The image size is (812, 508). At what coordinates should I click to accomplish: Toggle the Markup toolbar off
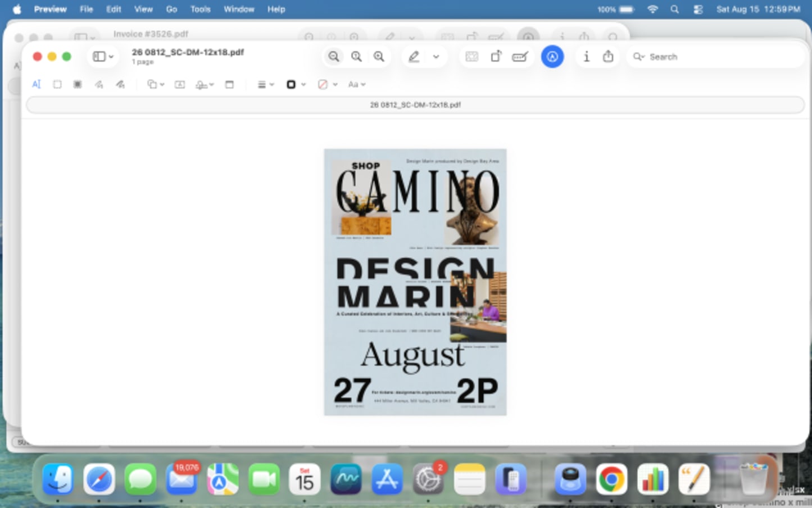coord(552,56)
